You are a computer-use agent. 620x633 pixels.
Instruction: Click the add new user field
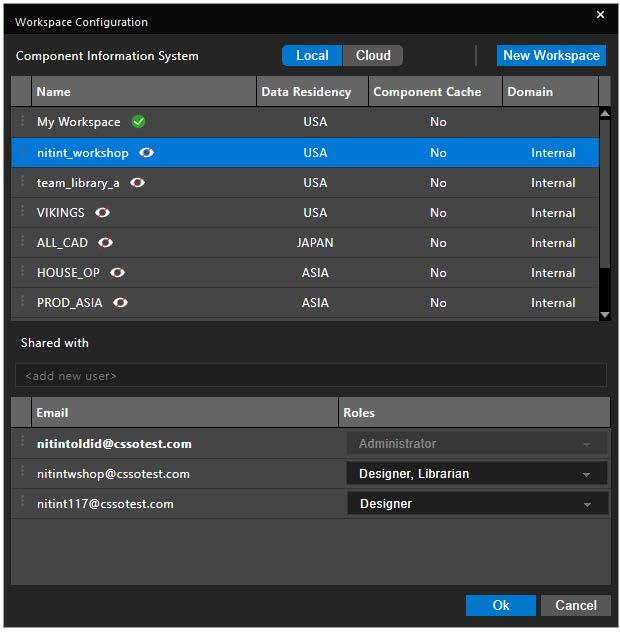click(x=311, y=376)
